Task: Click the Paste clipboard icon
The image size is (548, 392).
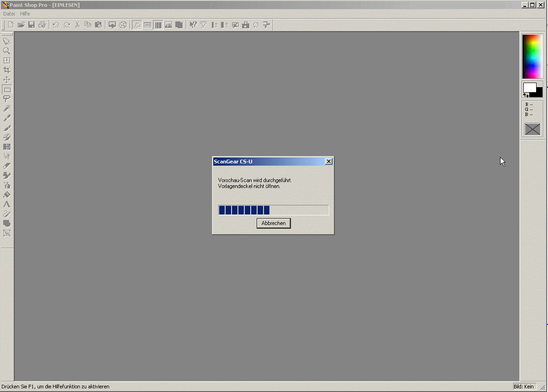Action: click(98, 25)
